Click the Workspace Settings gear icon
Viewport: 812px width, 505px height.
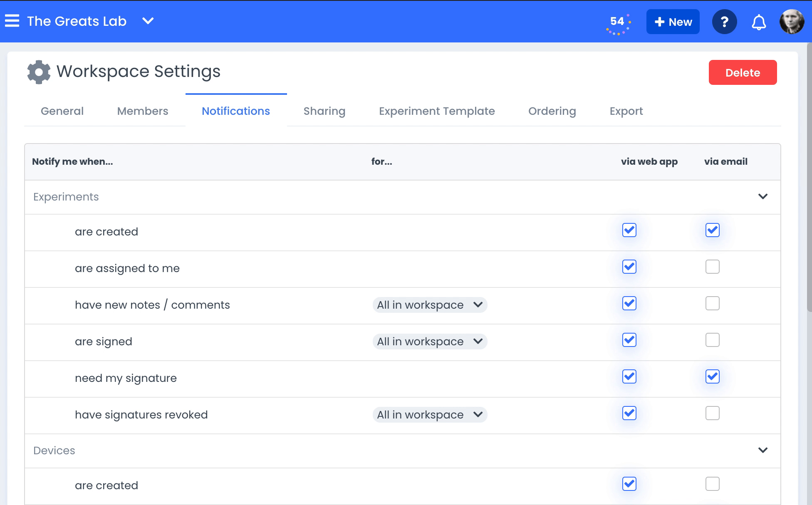pyautogui.click(x=39, y=72)
